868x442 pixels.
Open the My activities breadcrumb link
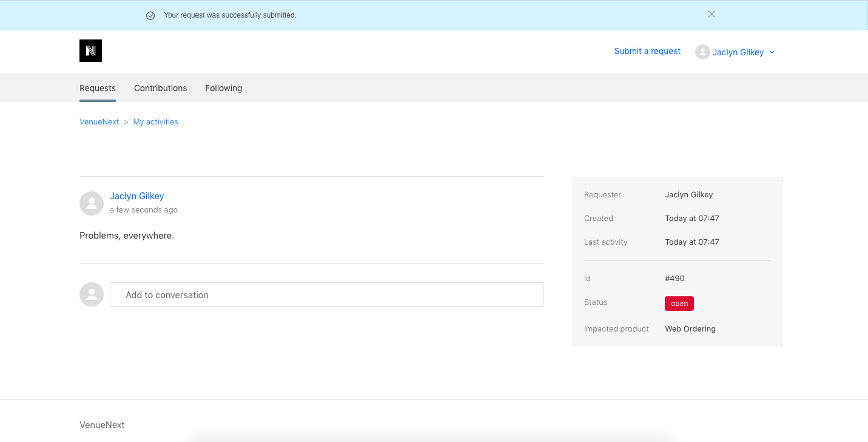pyautogui.click(x=155, y=121)
